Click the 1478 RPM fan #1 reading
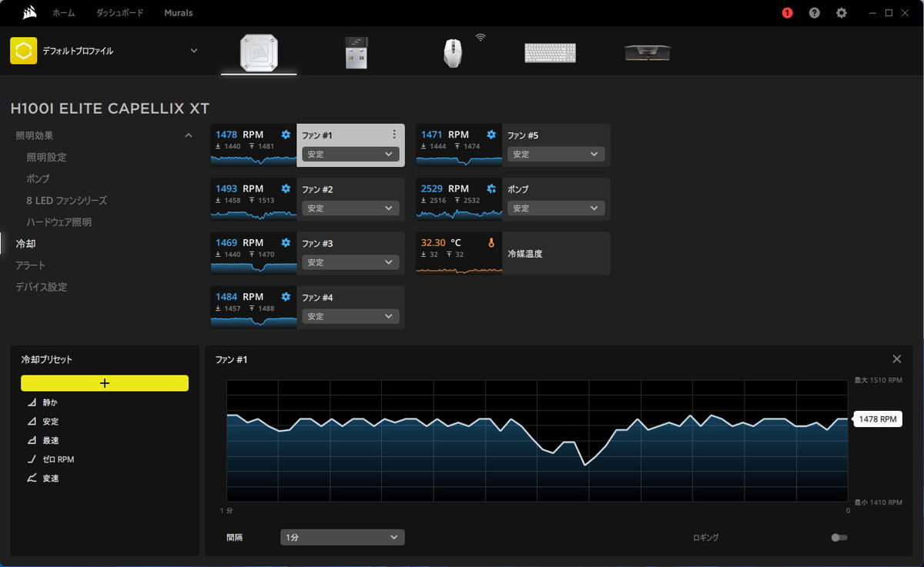This screenshot has height=567, width=924. coord(239,135)
